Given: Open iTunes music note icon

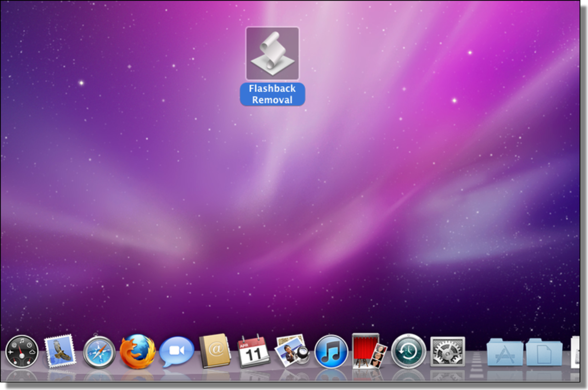Looking at the screenshot, I should pos(331,351).
